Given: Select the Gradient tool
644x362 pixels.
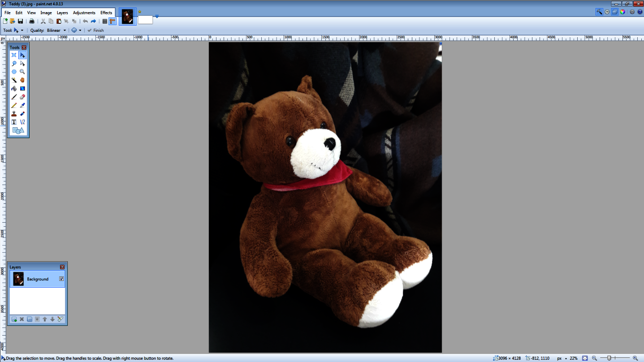Looking at the screenshot, I should (22, 88).
